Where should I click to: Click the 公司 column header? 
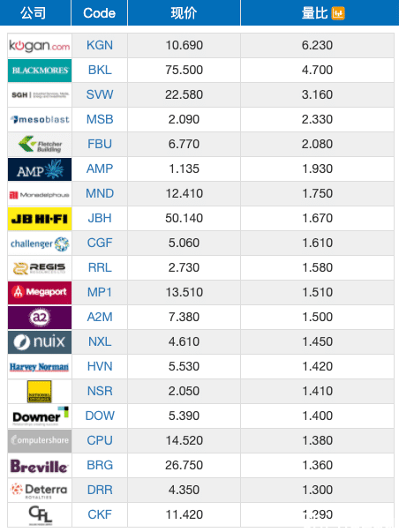click(33, 13)
